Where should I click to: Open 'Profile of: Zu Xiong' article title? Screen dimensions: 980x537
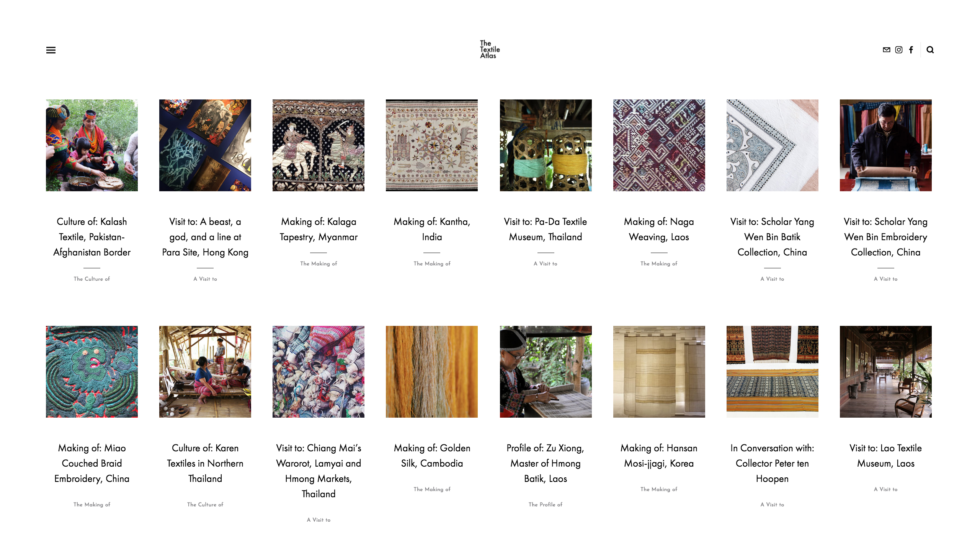[546, 463]
